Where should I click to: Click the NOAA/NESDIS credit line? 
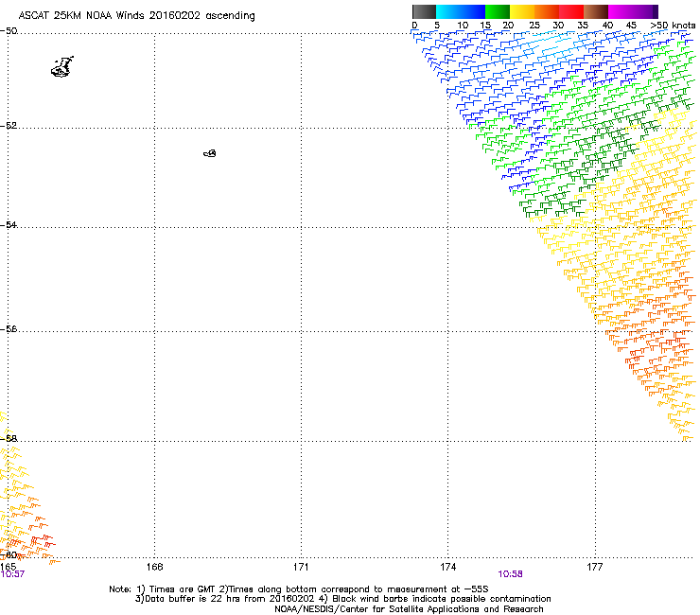point(409,609)
